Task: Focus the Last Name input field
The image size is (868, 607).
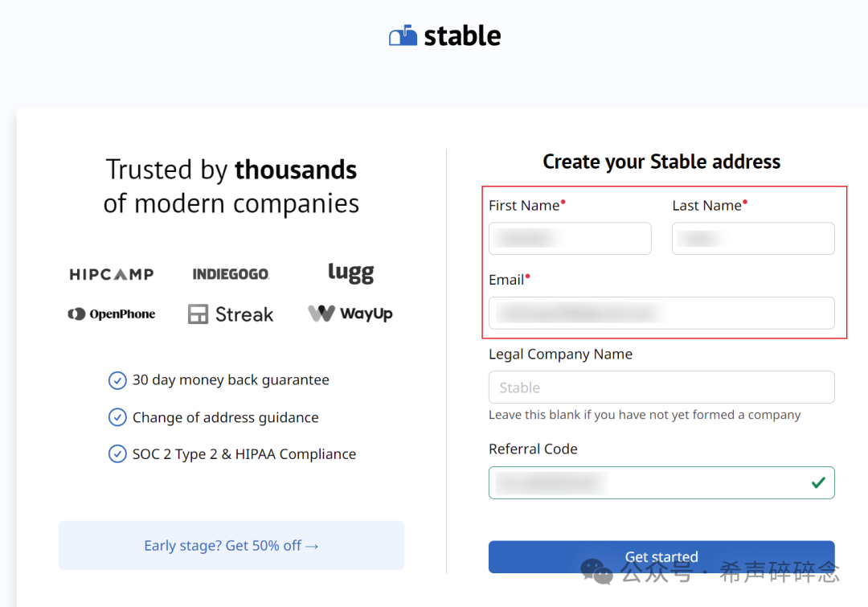Action: click(x=753, y=239)
